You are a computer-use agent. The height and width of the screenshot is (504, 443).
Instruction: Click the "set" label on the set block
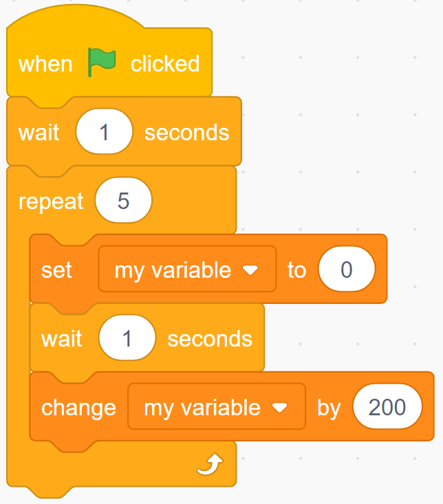56,270
